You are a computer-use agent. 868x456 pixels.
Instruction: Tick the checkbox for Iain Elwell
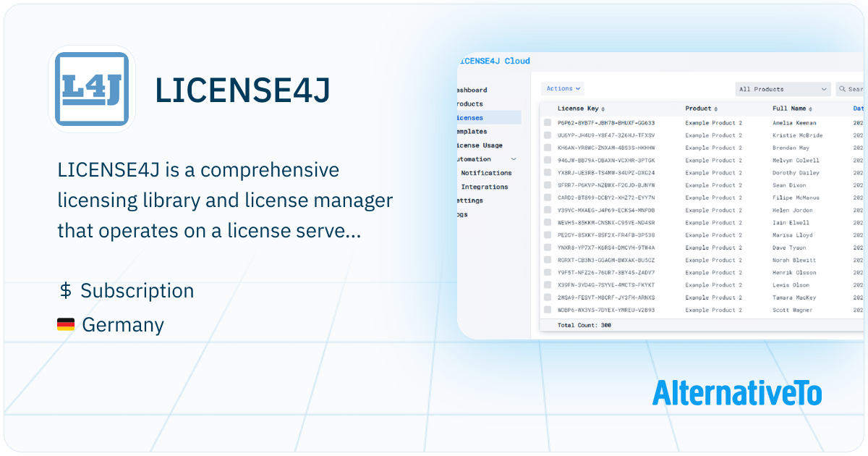point(548,222)
